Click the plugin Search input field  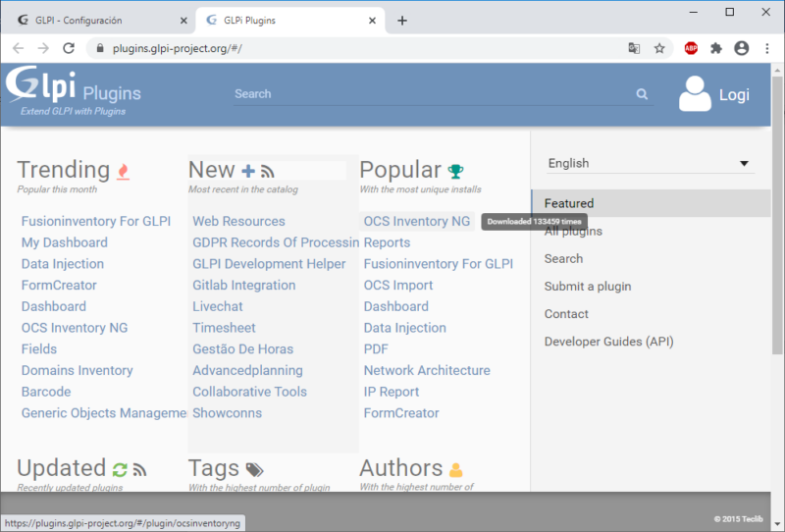(432, 94)
